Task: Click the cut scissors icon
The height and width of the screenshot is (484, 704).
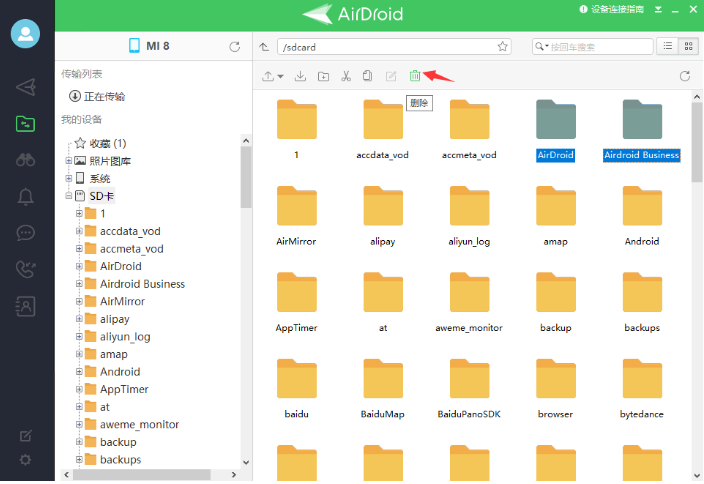Action: (x=346, y=76)
